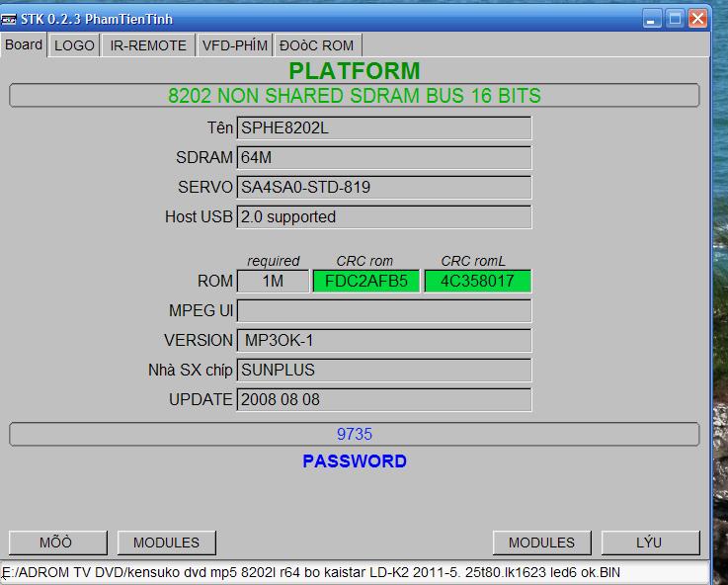
Task: Maximize the STK window
Action: [675, 19]
